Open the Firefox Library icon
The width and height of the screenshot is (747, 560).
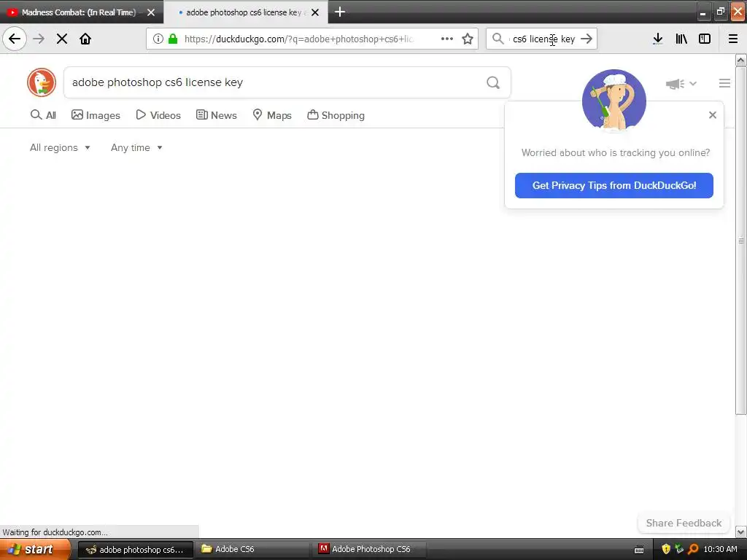pyautogui.click(x=681, y=39)
